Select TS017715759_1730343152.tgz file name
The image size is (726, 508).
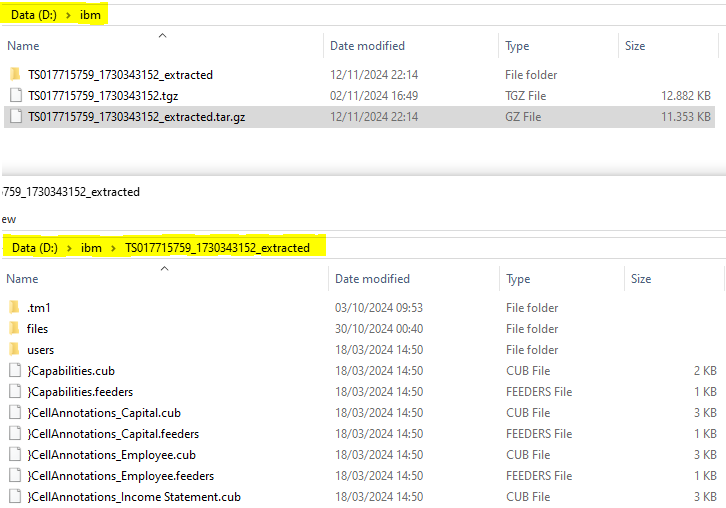tap(103, 96)
